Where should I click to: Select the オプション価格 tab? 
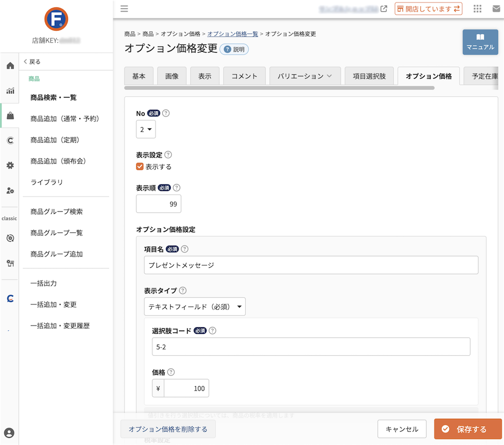tap(429, 76)
